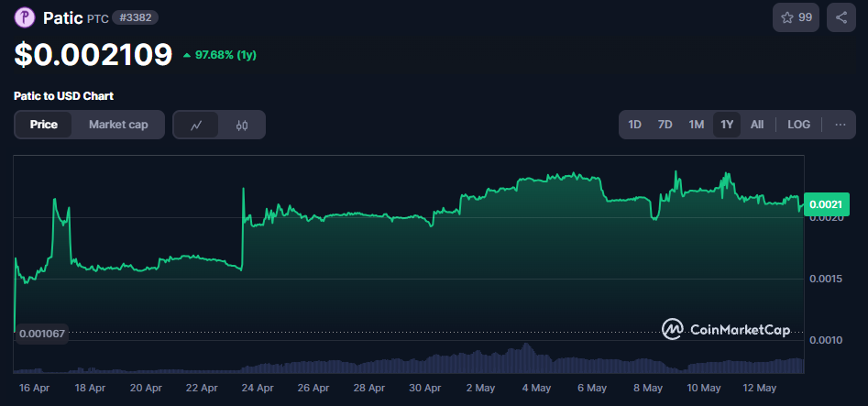Switch to line chart icon

pos(196,125)
